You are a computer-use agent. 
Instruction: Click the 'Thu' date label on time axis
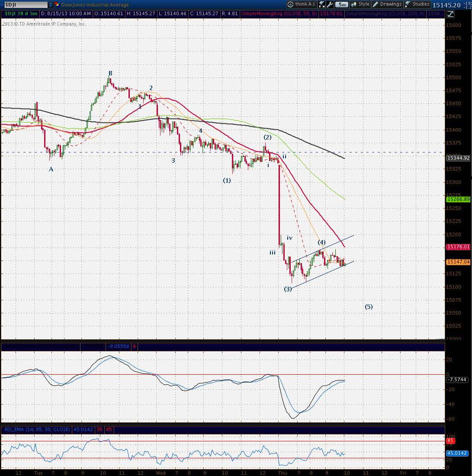click(x=283, y=473)
